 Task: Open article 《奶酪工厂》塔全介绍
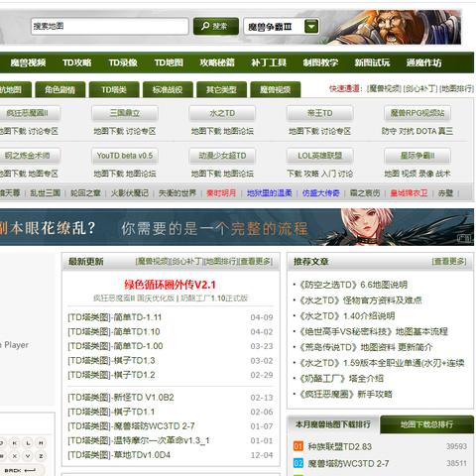341,379
